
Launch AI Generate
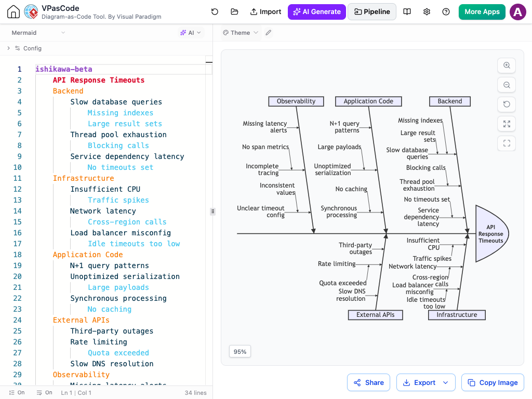coord(317,11)
